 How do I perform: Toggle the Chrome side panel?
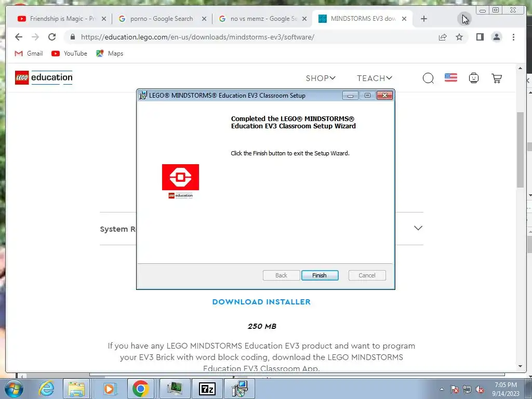480,37
